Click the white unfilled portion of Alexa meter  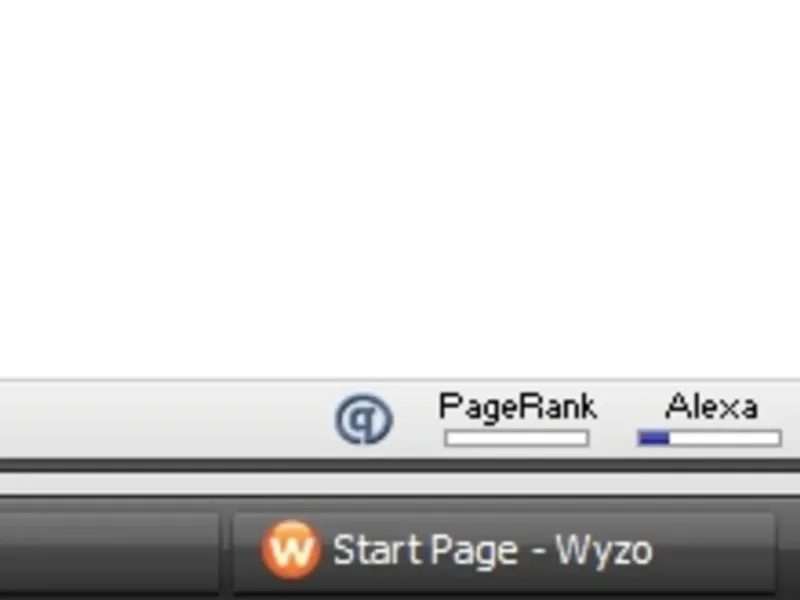724,438
